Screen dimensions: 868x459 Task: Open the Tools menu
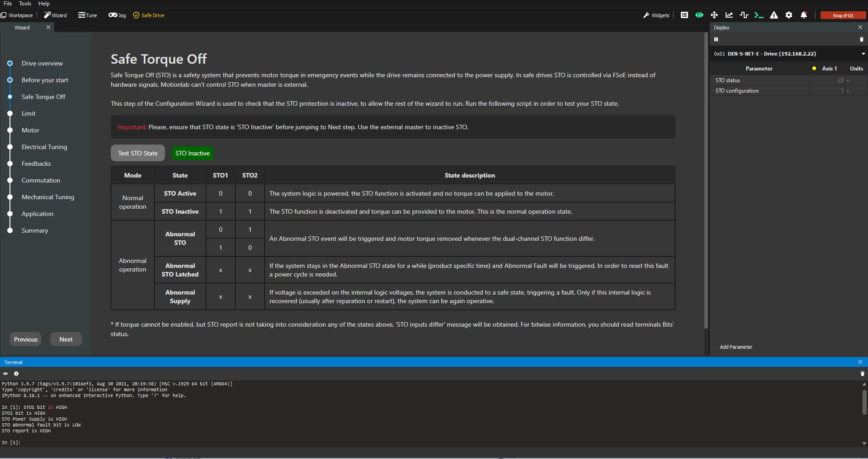[x=25, y=4]
